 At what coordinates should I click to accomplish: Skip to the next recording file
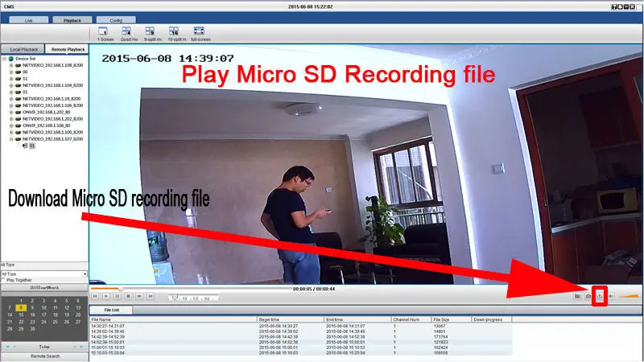[151, 296]
